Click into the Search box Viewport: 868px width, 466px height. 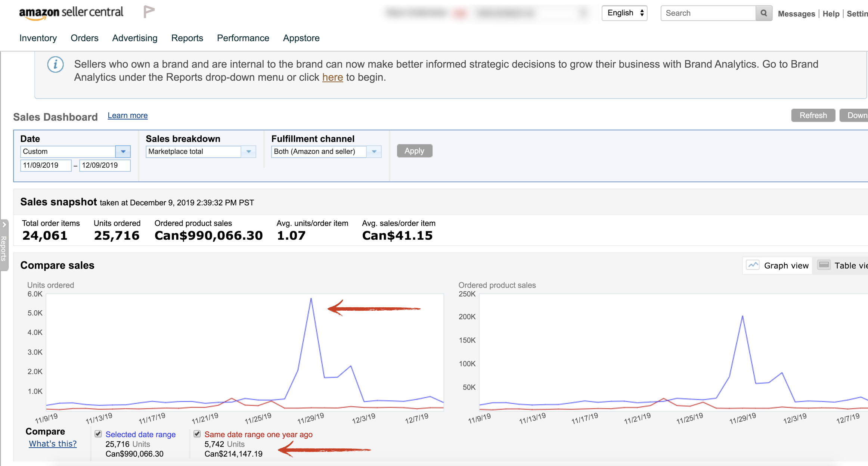[x=708, y=13]
